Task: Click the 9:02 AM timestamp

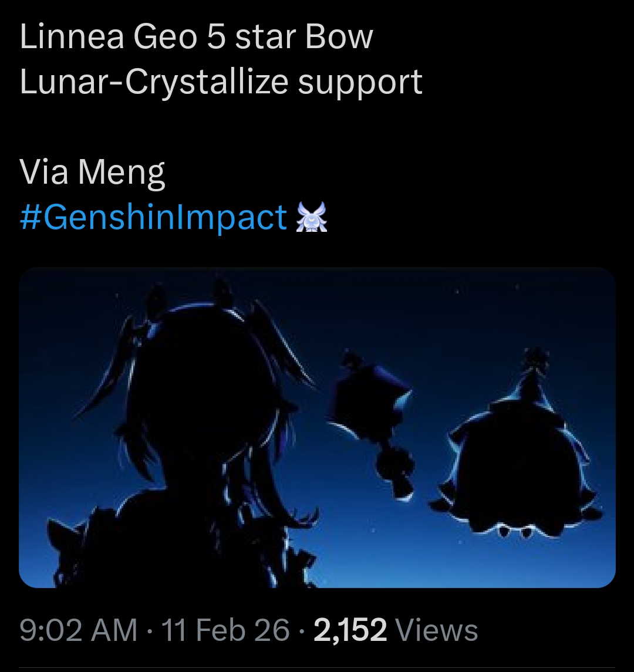Action: [79, 630]
